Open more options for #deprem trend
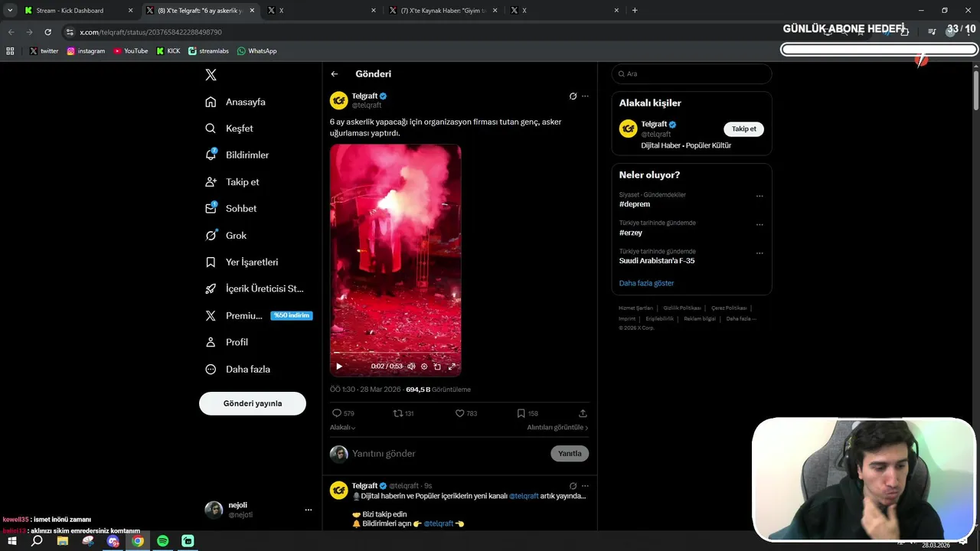 tap(759, 196)
